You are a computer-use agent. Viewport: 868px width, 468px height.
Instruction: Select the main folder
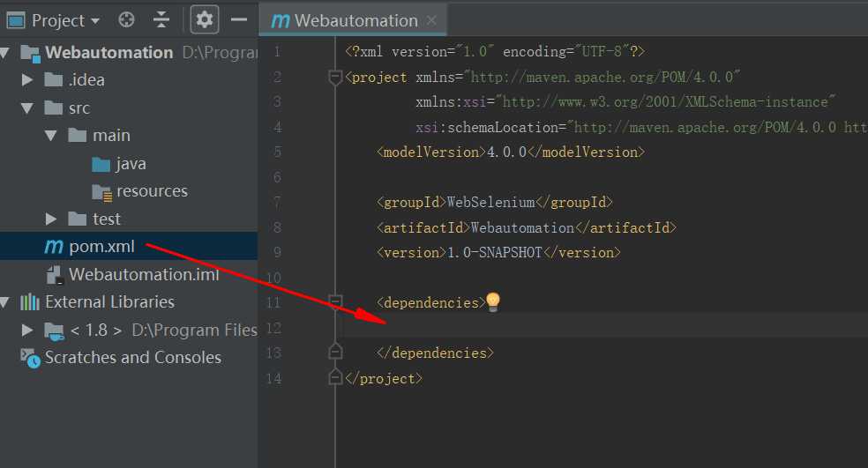click(111, 136)
